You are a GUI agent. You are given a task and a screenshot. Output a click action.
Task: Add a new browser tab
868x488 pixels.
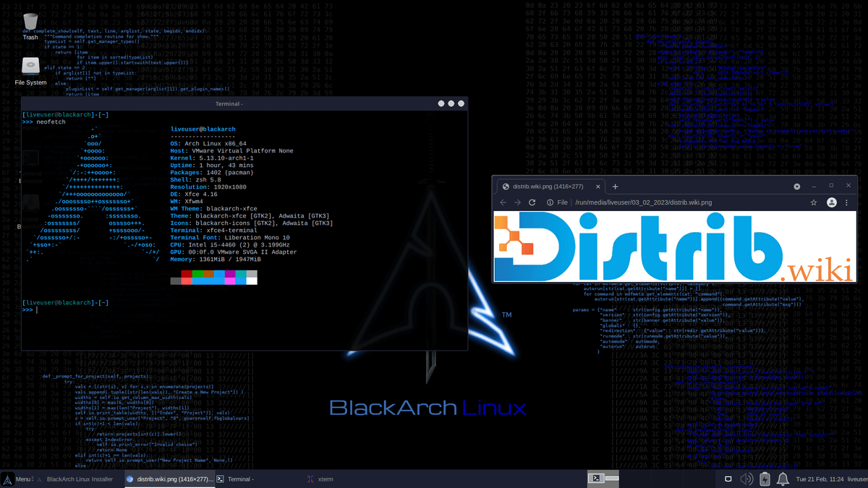point(616,186)
